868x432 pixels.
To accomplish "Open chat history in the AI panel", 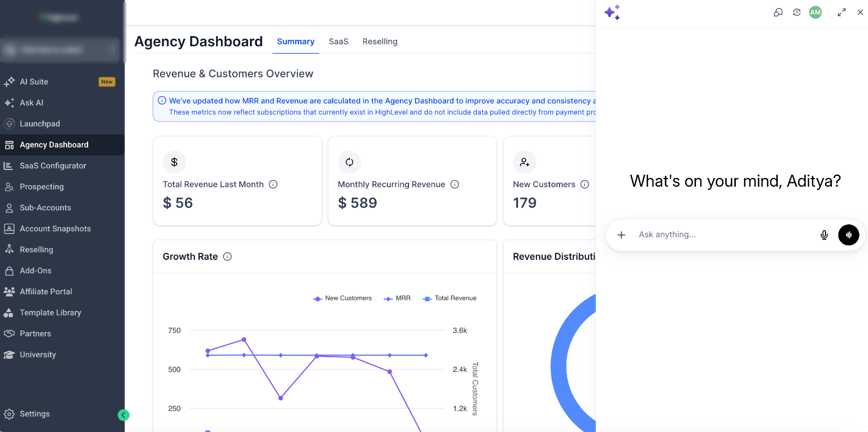I will click(x=797, y=12).
